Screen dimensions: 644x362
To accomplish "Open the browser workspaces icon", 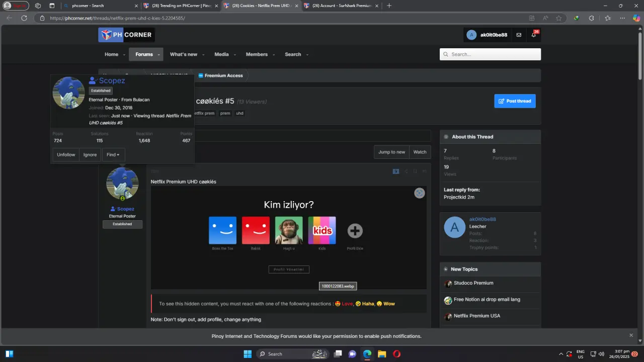I will [x=38, y=6].
